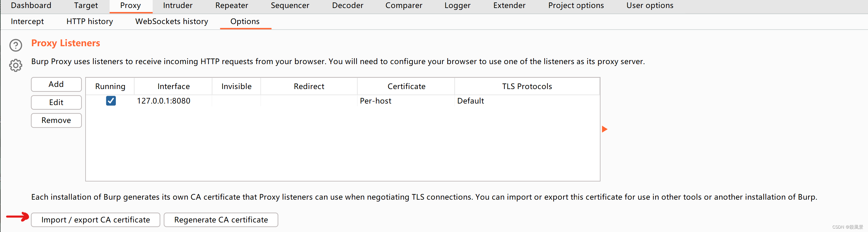This screenshot has width=868, height=232.
Task: Open the Proxy Listeners settings gear
Action: [x=15, y=65]
